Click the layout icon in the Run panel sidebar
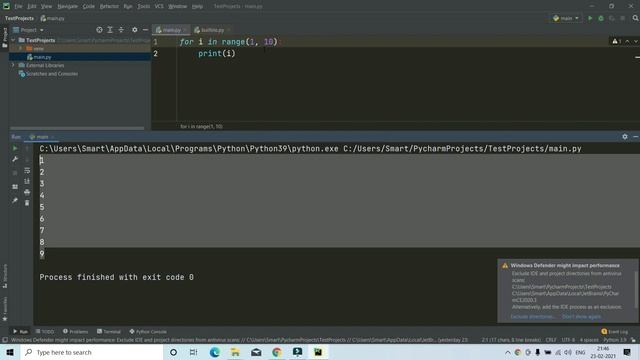The height and width of the screenshot is (360, 640). pos(15,187)
